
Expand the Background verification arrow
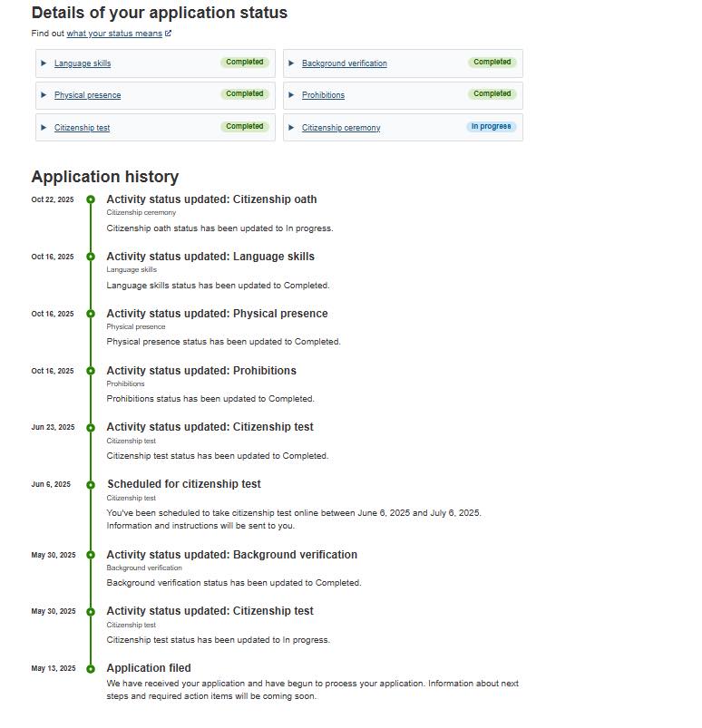coord(291,63)
